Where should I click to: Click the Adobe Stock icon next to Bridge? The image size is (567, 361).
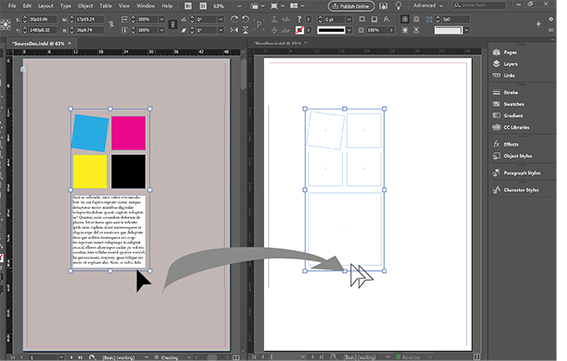(204, 6)
